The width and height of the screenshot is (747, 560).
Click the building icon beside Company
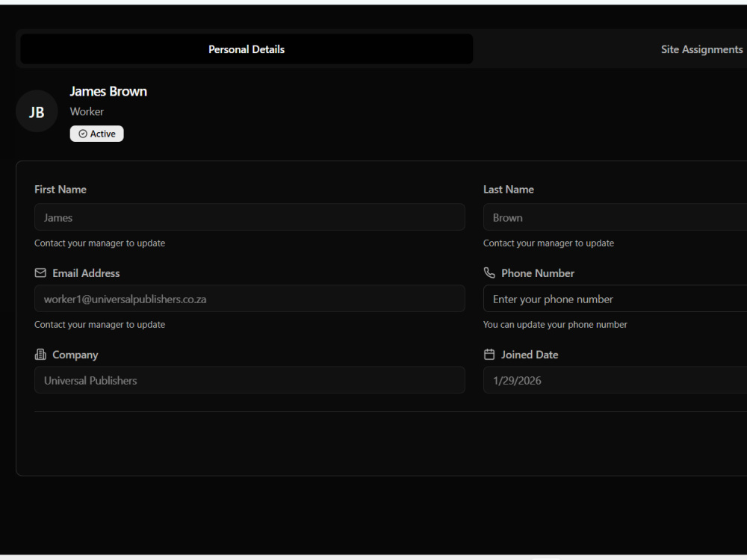40,354
